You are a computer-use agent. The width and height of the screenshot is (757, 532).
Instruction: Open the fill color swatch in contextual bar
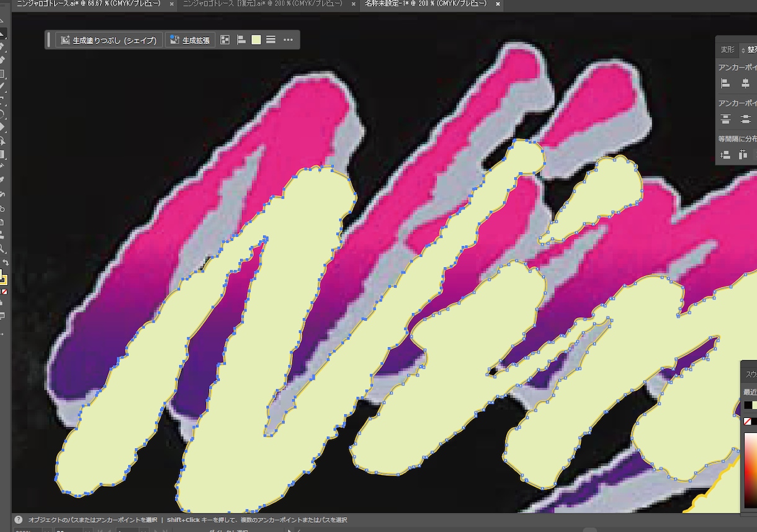click(256, 40)
